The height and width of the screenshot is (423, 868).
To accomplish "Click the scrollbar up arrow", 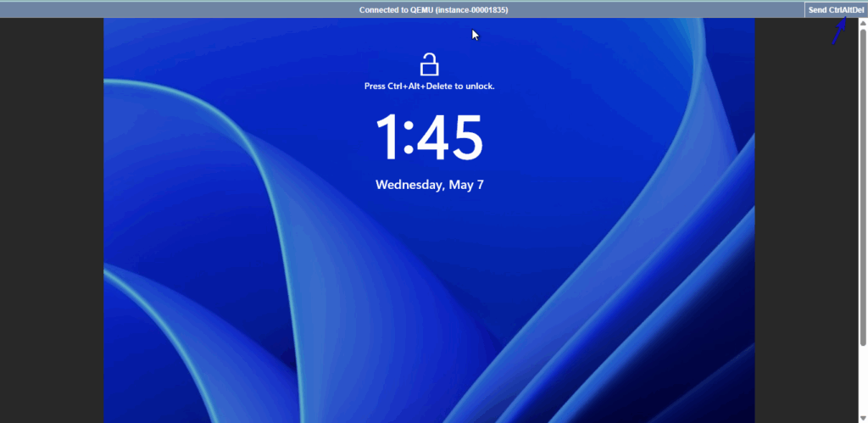I will pos(863,23).
